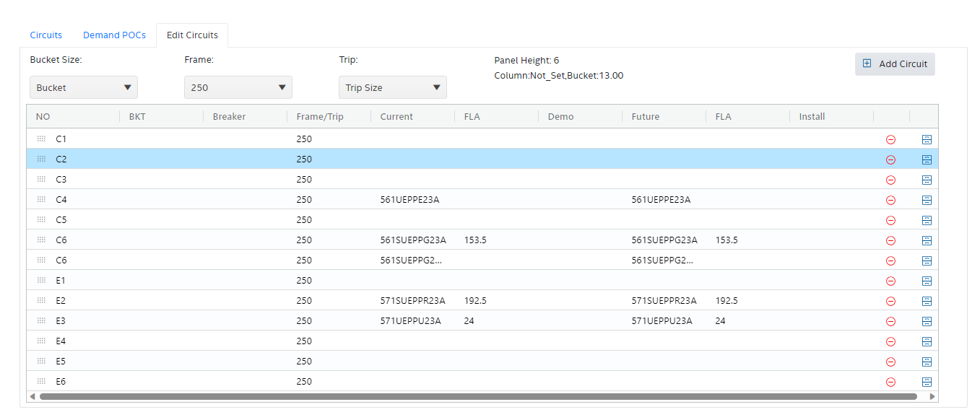
Task: Open the Demand POCs tab
Action: click(114, 35)
